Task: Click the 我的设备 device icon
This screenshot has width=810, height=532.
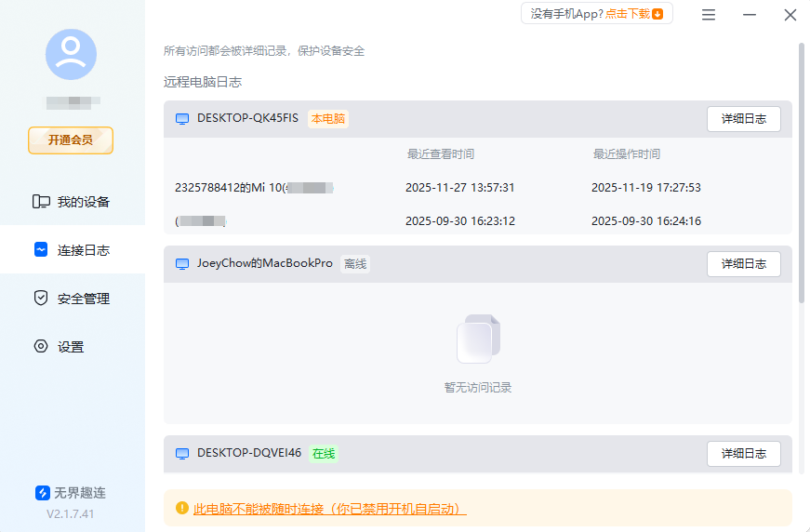Action: point(41,202)
